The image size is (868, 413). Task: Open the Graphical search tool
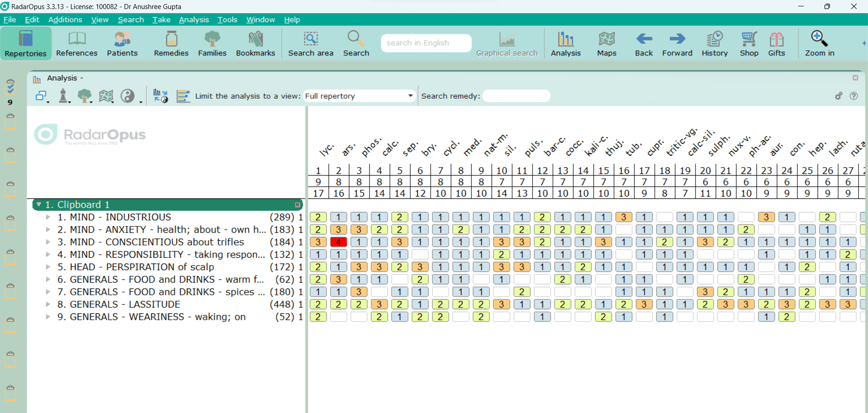tap(507, 44)
